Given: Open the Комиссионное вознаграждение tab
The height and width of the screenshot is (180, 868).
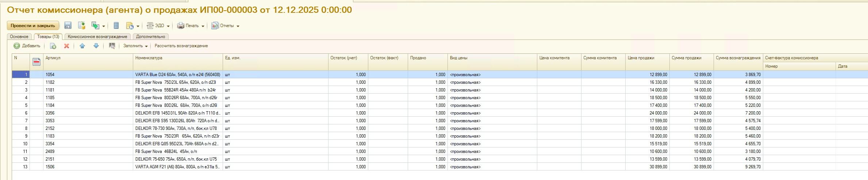Looking at the screenshot, I should coord(97,37).
